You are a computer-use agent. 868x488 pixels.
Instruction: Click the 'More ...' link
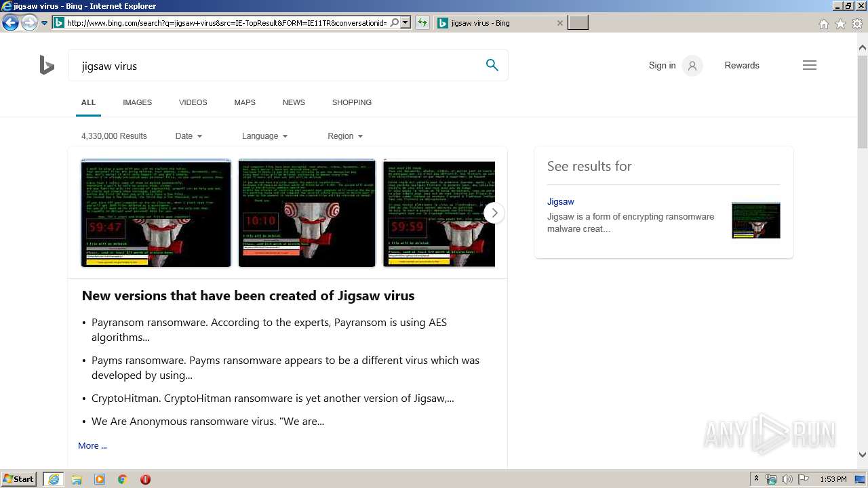[92, 445]
